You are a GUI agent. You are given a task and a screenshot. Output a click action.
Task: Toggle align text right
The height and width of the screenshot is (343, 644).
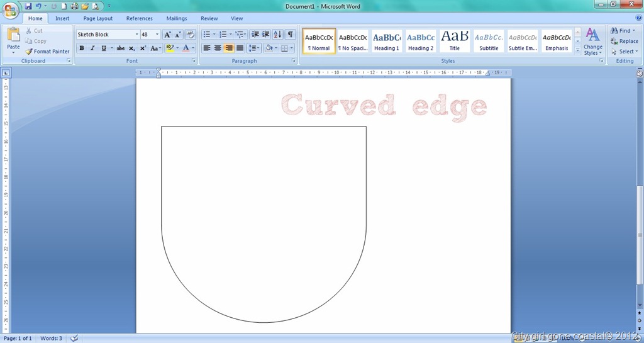coord(229,48)
